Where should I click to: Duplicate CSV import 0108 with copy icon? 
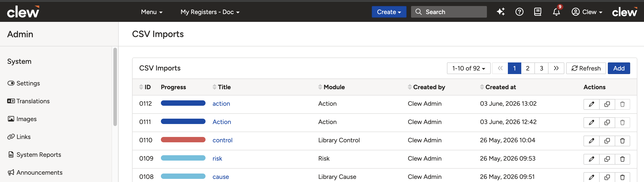(607, 177)
